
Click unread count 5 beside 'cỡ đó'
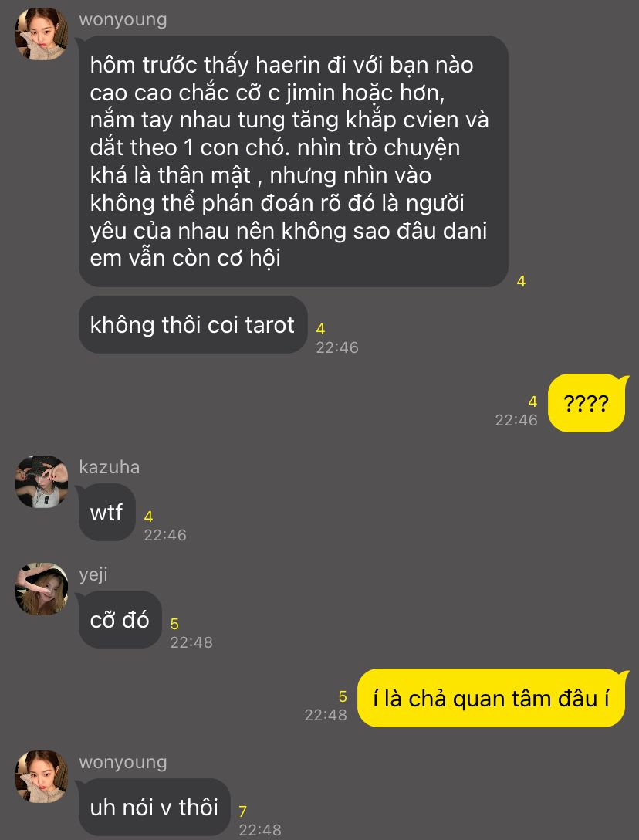[x=174, y=624]
